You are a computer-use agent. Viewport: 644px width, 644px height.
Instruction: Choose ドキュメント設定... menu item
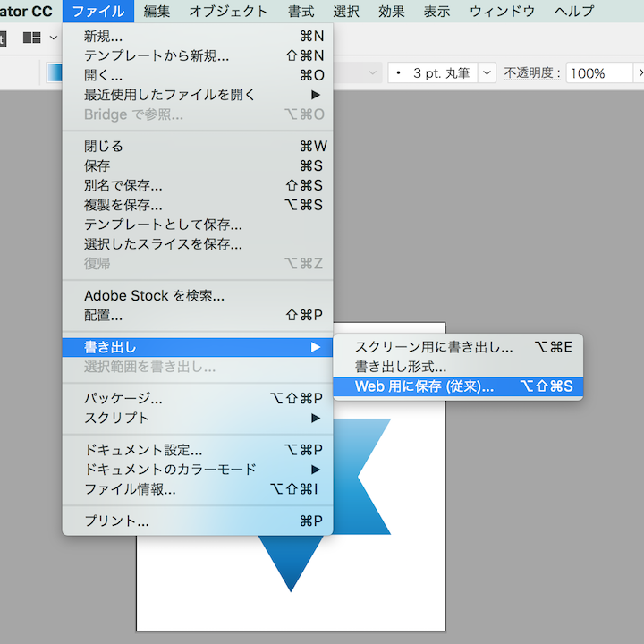198,450
